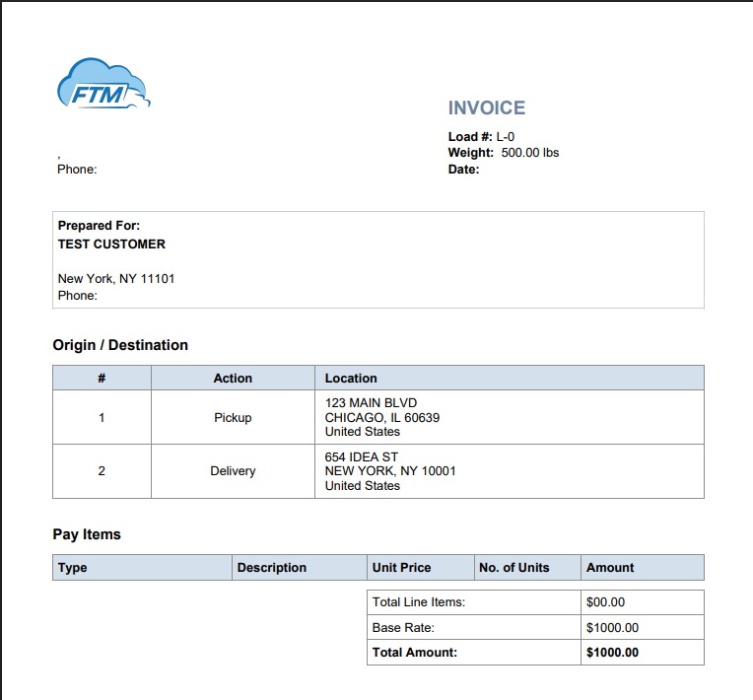Click the INVOICE heading
Screen dimensions: 753x700
click(x=487, y=108)
